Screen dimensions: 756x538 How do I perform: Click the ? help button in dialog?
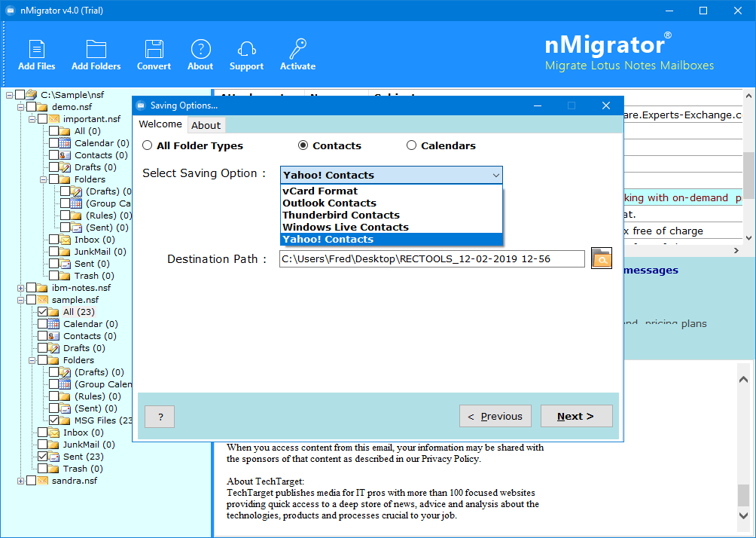(160, 417)
